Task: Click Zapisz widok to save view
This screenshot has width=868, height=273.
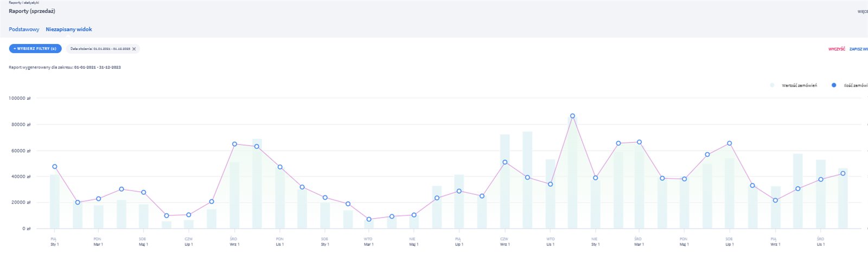Action: tap(859, 49)
